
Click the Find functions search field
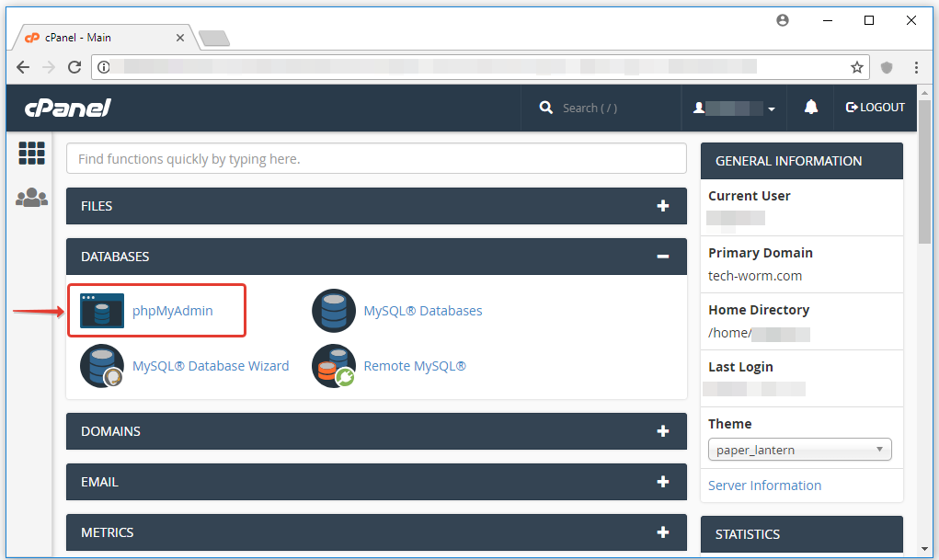coord(376,159)
